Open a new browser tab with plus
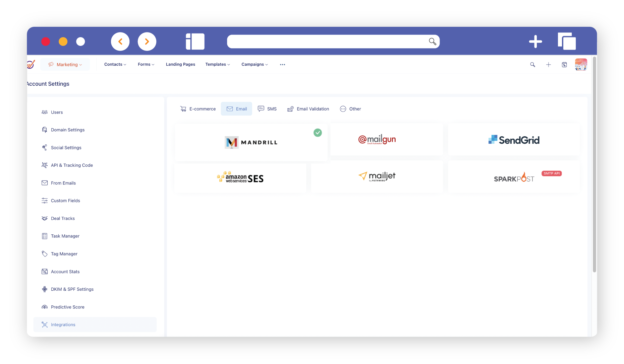Image resolution: width=624 pixels, height=364 pixels. (535, 42)
